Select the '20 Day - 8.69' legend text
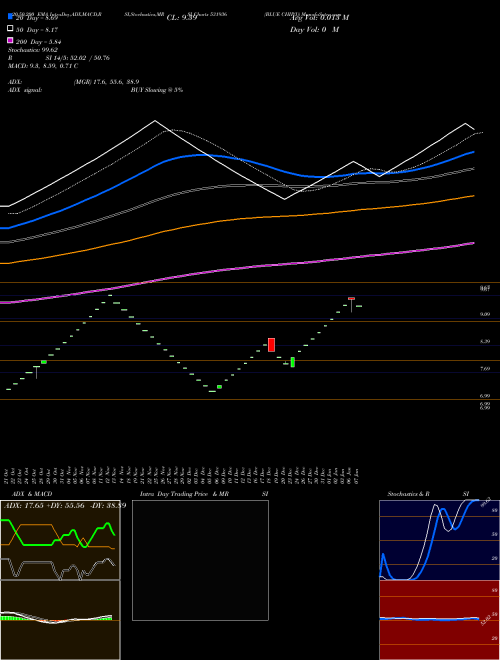The height and width of the screenshot is (660, 500). (37, 18)
